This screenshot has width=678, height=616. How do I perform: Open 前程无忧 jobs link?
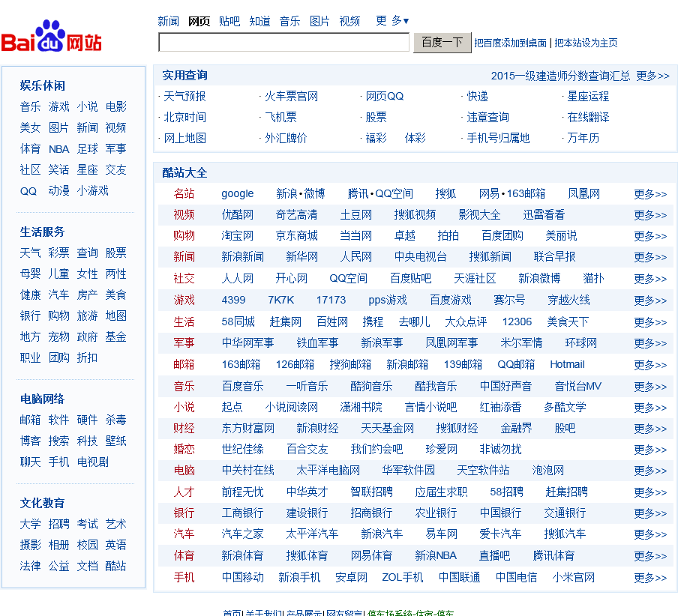click(x=242, y=492)
